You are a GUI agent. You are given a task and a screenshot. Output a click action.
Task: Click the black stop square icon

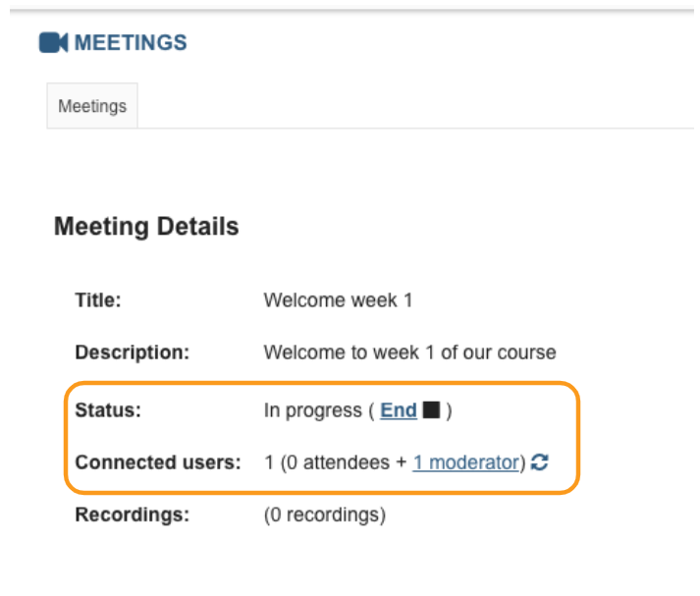(x=431, y=409)
